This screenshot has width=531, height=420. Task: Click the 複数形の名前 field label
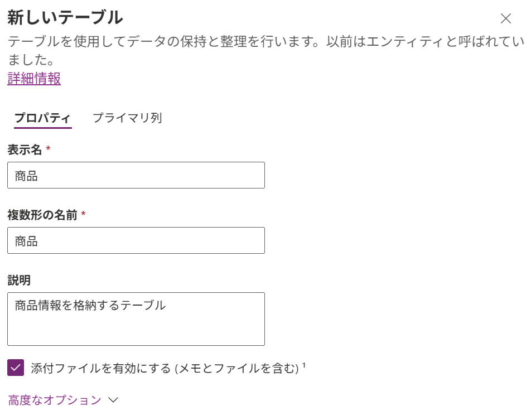42,215
